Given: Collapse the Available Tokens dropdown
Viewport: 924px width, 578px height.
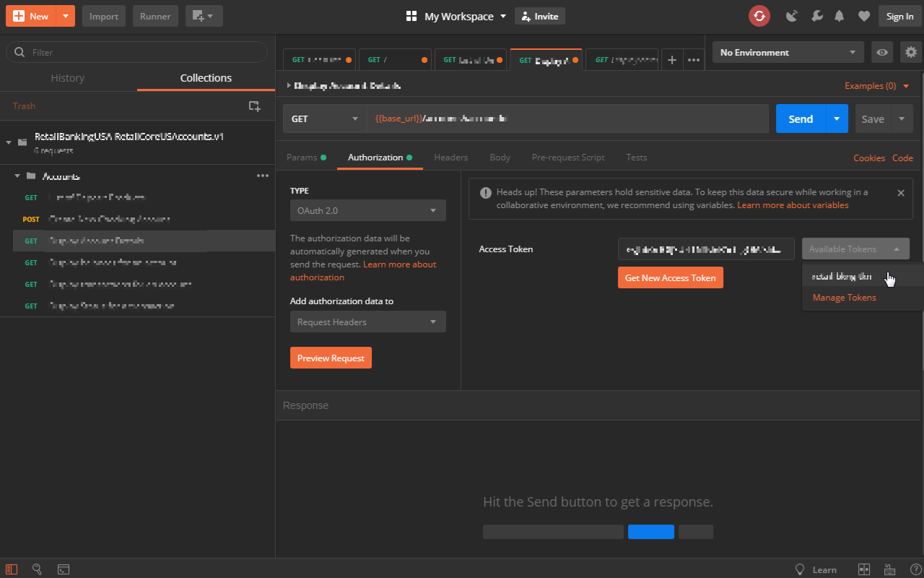Looking at the screenshot, I should point(855,249).
